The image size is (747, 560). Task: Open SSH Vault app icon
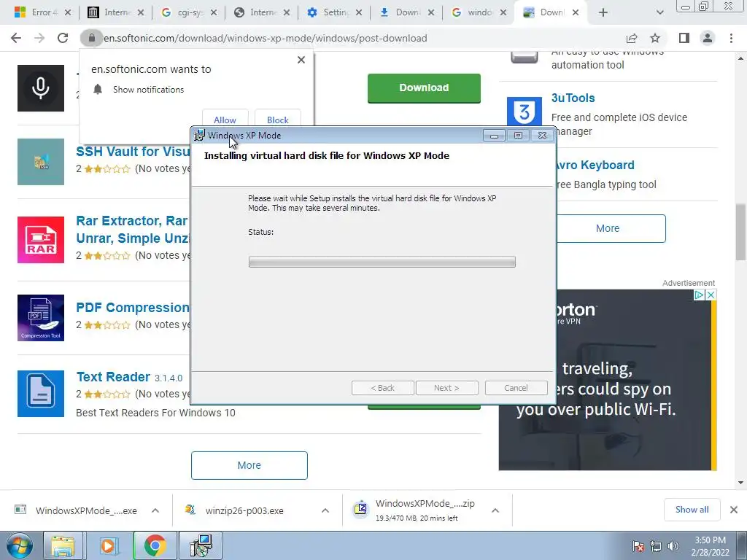click(41, 162)
